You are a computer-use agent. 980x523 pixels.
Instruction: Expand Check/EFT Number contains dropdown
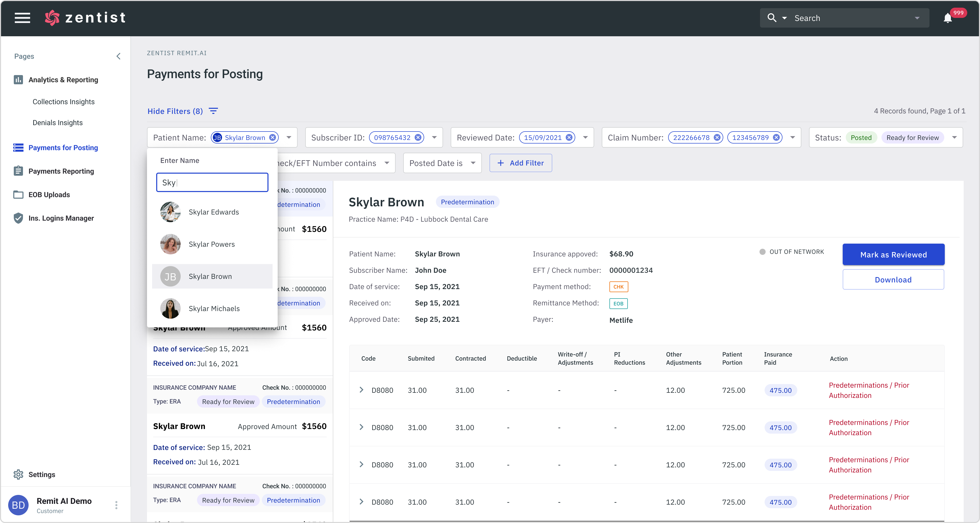[x=387, y=163]
